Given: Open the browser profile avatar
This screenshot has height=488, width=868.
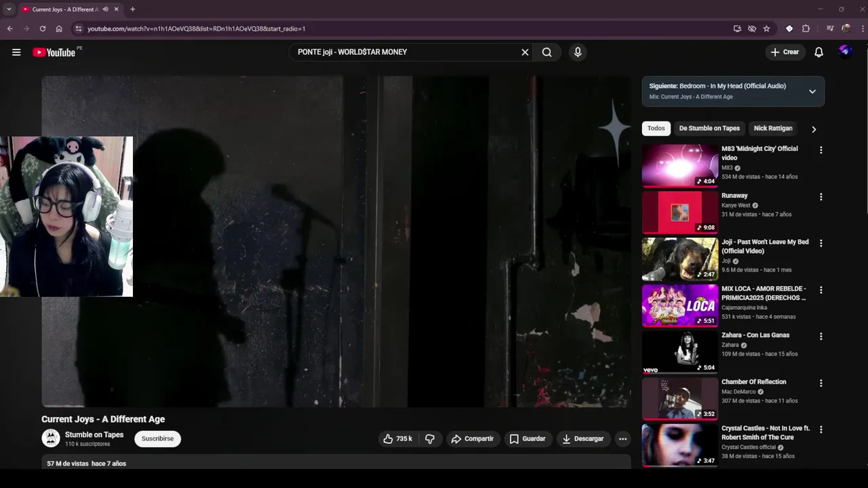Looking at the screenshot, I should point(846,28).
